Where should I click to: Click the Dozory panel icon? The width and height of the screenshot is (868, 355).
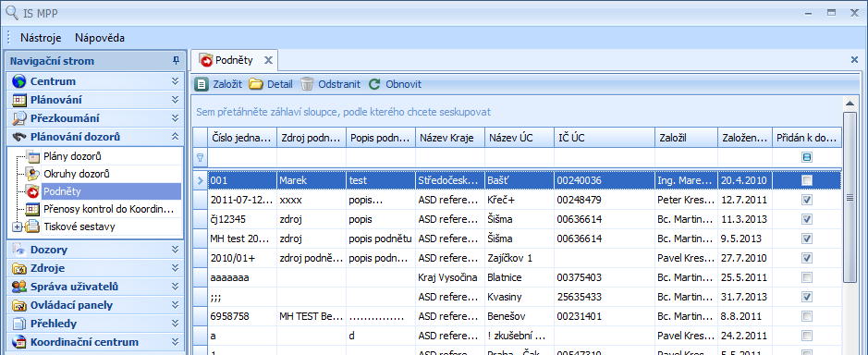[x=18, y=250]
